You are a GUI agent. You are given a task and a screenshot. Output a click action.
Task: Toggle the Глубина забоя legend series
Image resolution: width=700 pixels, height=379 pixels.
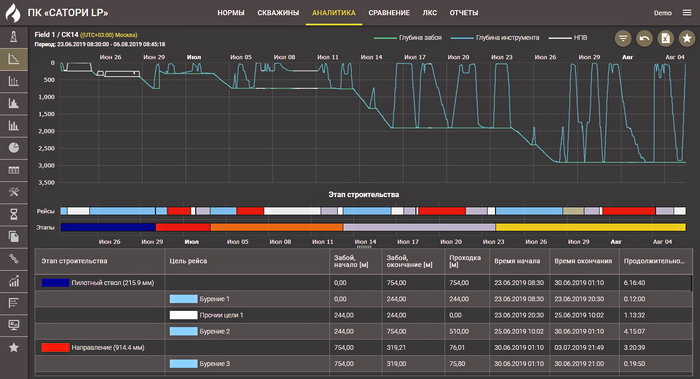pyautogui.click(x=408, y=38)
